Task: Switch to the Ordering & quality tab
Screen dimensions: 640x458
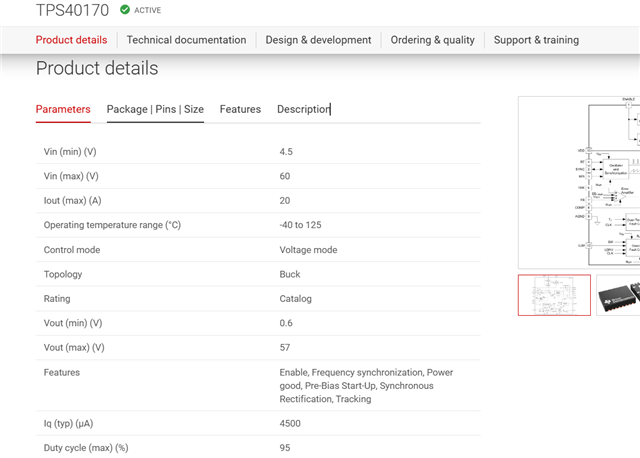Action: (432, 40)
